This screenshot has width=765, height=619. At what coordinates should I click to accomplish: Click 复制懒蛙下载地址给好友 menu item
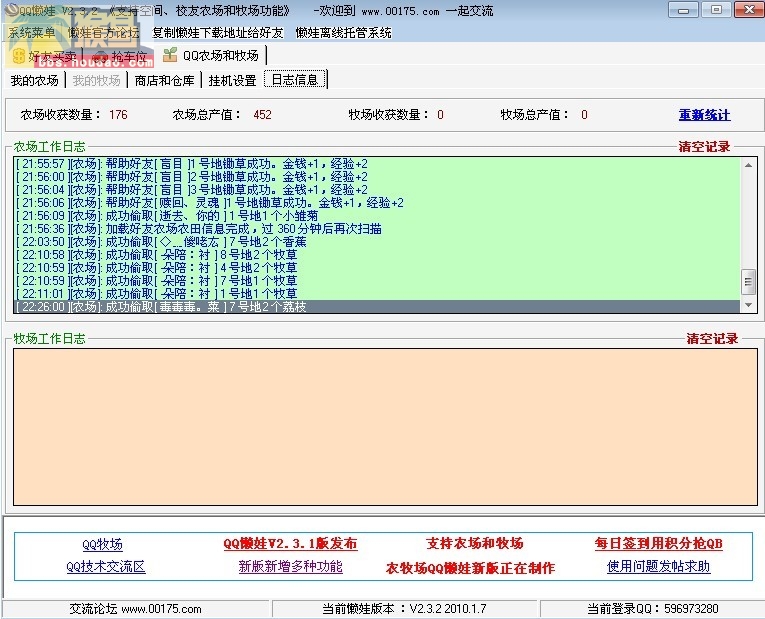[x=218, y=33]
